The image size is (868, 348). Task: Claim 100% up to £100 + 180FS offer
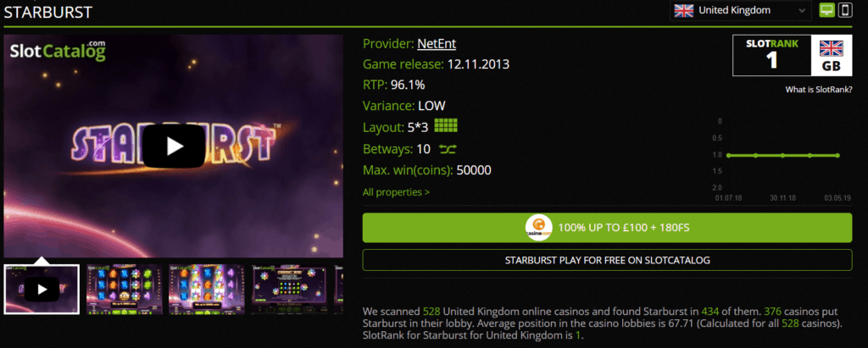pyautogui.click(x=607, y=228)
